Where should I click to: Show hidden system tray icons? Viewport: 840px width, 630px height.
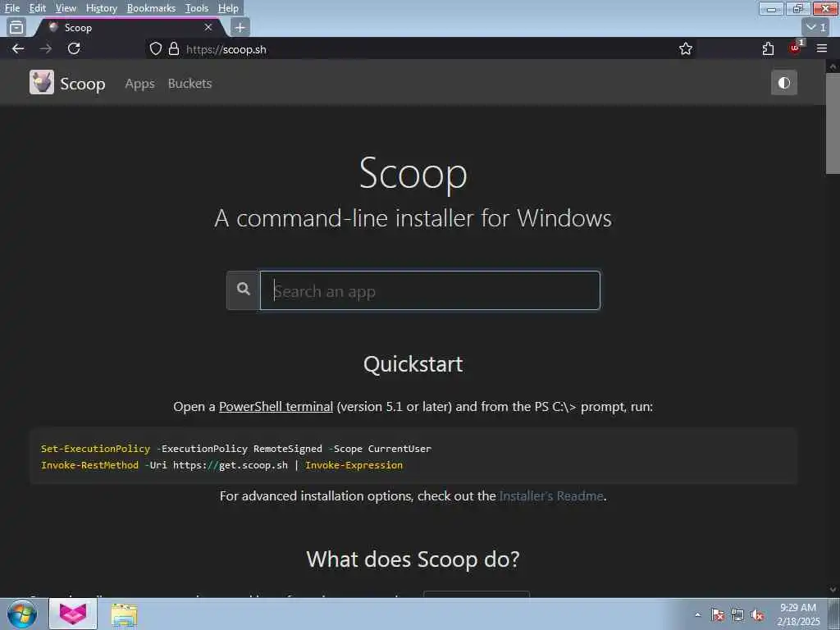(697, 615)
